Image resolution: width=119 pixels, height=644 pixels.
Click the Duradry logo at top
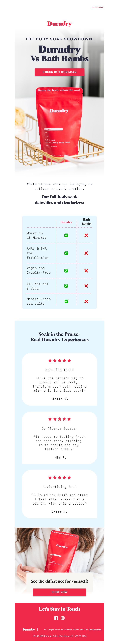[x=59, y=24]
